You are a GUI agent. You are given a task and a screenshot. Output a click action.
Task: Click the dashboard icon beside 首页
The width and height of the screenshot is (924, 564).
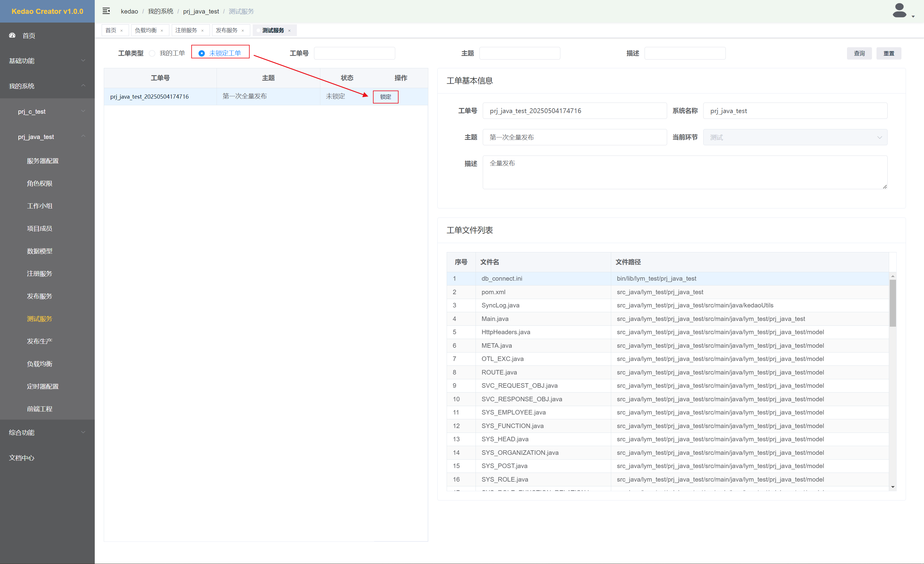12,35
